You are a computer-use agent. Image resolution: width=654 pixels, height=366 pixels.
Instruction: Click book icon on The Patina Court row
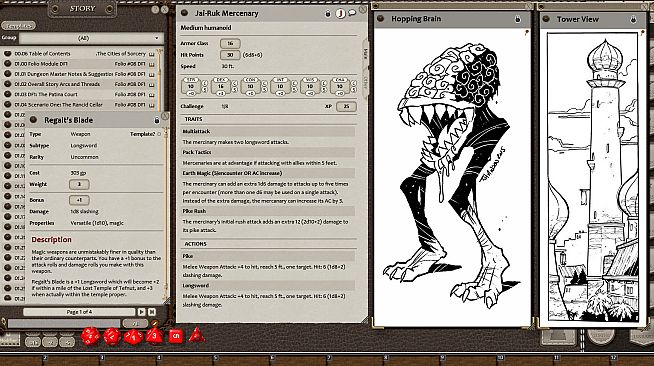(151, 94)
